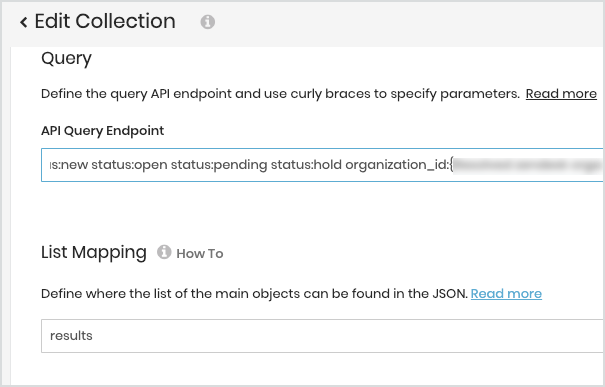Viewport: 605px width, 387px height.
Task: Focus the API Query Endpoint input field
Action: click(322, 165)
